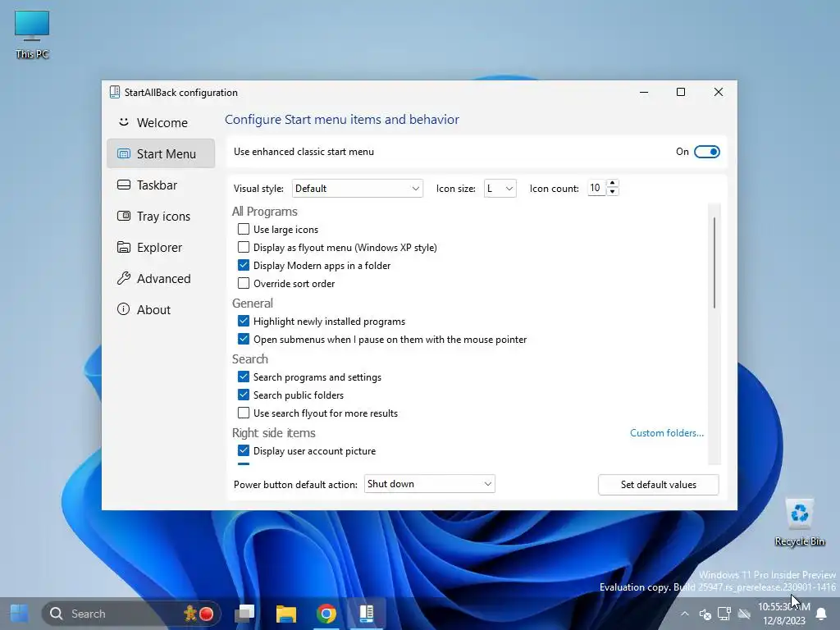Open the Custom folders... link
Viewport: 840px width, 630px height.
pyautogui.click(x=667, y=433)
